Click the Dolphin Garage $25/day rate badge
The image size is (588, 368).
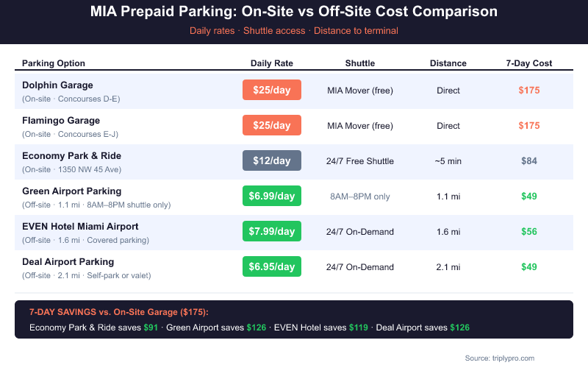pyautogui.click(x=271, y=91)
